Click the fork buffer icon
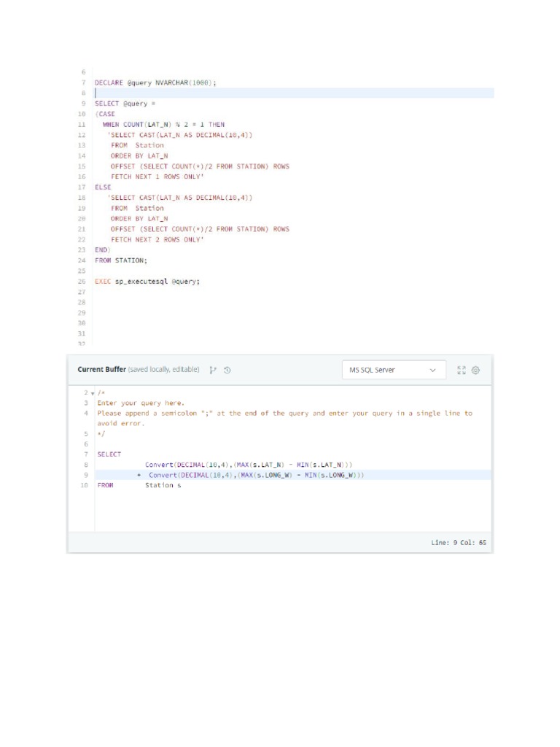The image size is (560, 747). click(x=213, y=370)
